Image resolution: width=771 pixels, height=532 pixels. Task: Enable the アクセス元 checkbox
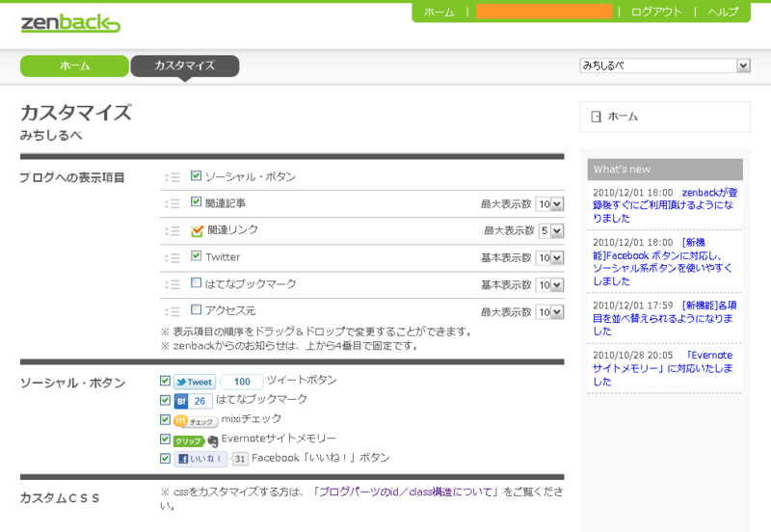coord(197,309)
